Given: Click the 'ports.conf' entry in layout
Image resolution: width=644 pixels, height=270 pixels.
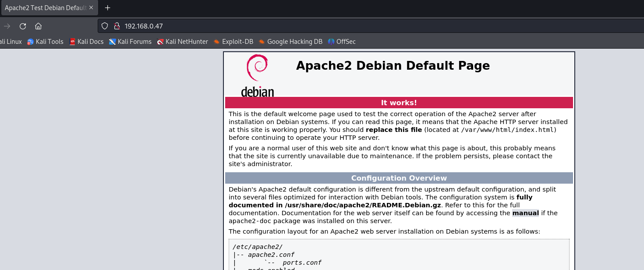Looking at the screenshot, I should tap(302, 263).
